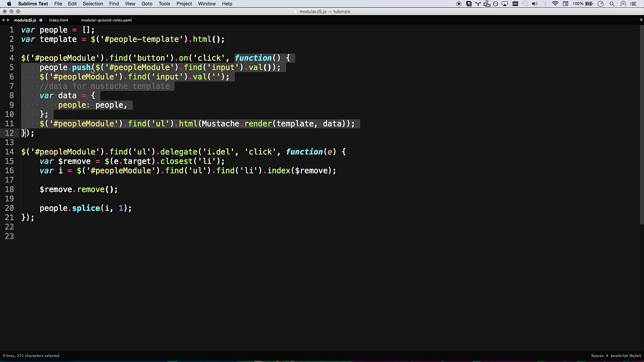Open the File menu
This screenshot has height=362, width=644.
pyautogui.click(x=58, y=4)
